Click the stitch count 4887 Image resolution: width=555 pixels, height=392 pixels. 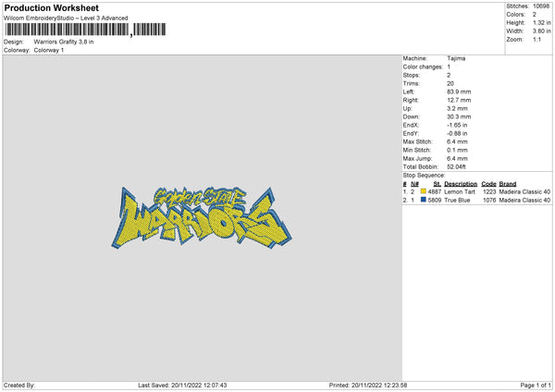[435, 191]
